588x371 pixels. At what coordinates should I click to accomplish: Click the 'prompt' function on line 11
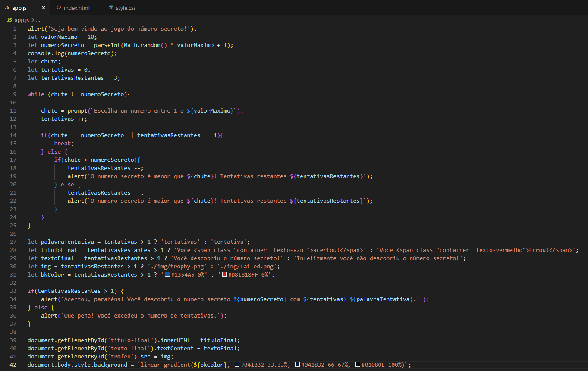tap(77, 110)
